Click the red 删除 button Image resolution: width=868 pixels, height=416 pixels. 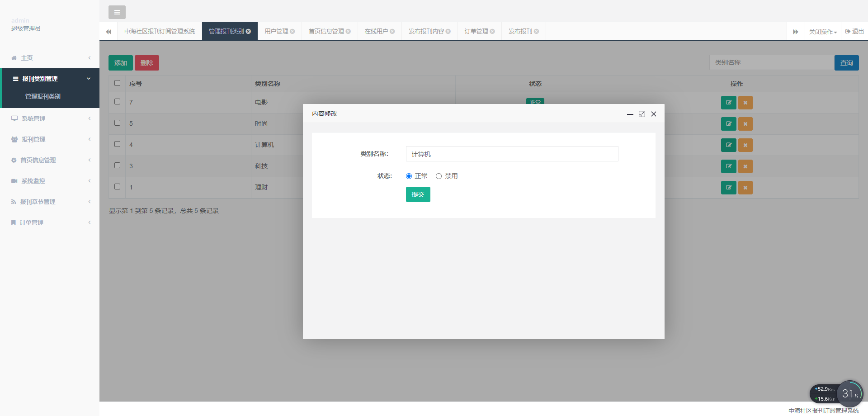coord(147,63)
